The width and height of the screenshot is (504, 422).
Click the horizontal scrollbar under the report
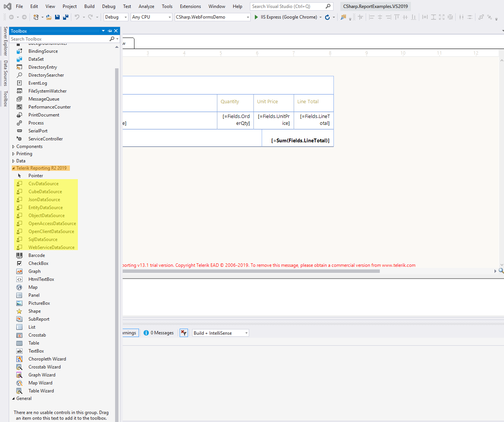pyautogui.click(x=251, y=271)
